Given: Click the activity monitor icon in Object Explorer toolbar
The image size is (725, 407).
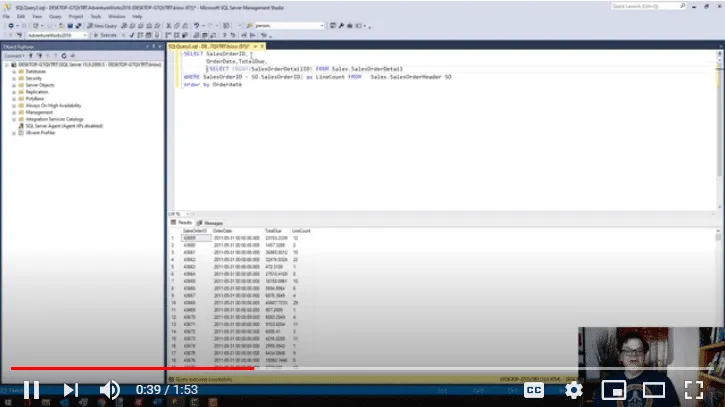Looking at the screenshot, I should point(72,56).
